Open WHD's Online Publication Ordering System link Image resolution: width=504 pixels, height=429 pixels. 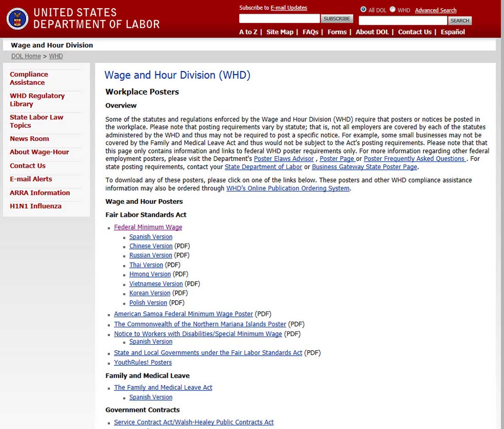click(288, 189)
